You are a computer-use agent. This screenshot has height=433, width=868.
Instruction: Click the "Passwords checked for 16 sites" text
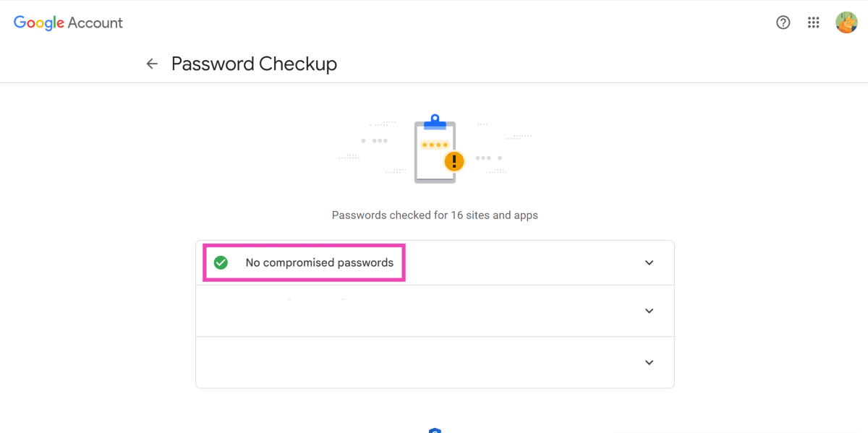click(x=435, y=215)
